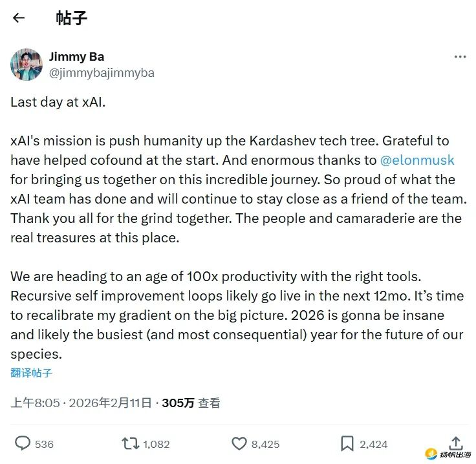Click the 536 replies count
Viewport: 476px width, 464px height.
click(x=44, y=444)
